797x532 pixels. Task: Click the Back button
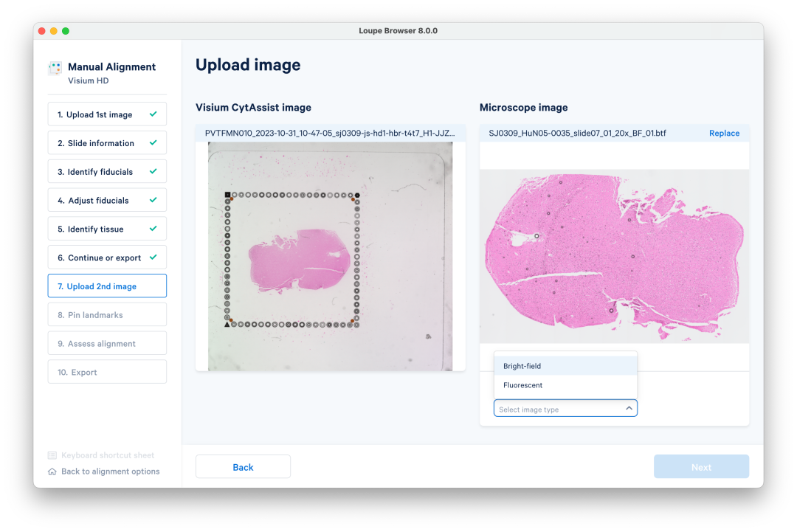(243, 466)
